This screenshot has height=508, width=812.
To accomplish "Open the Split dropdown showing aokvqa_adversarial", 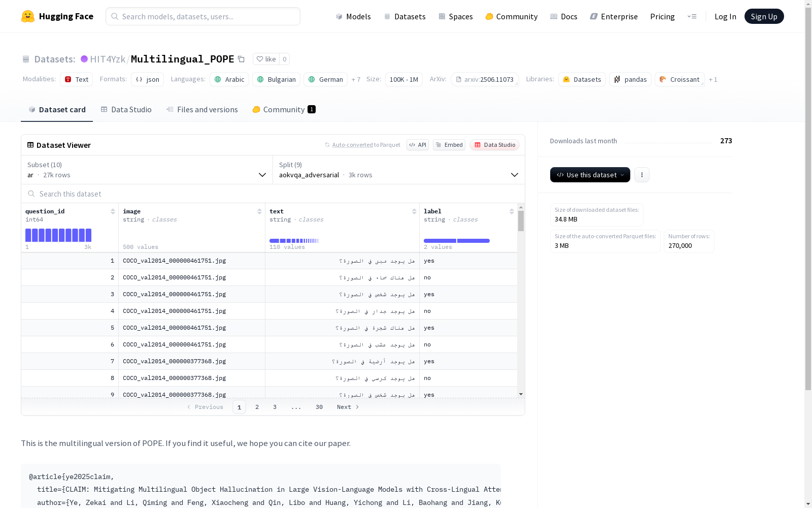I will (399, 170).
